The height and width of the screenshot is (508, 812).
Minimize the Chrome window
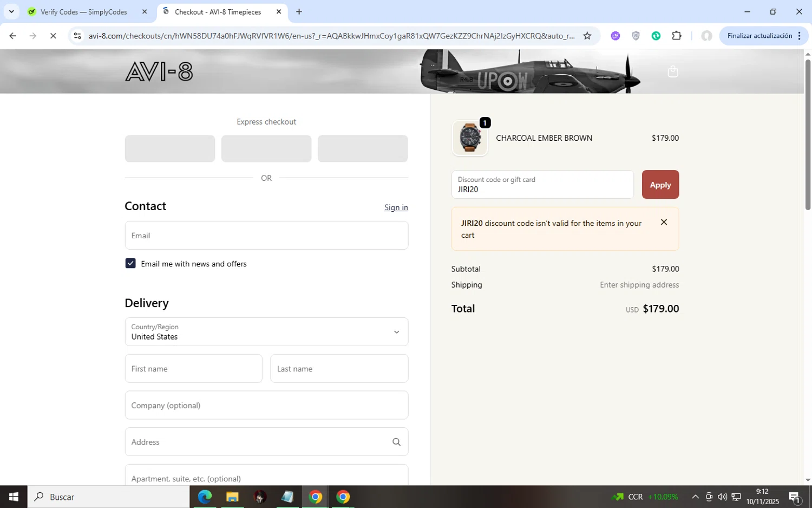[747, 12]
